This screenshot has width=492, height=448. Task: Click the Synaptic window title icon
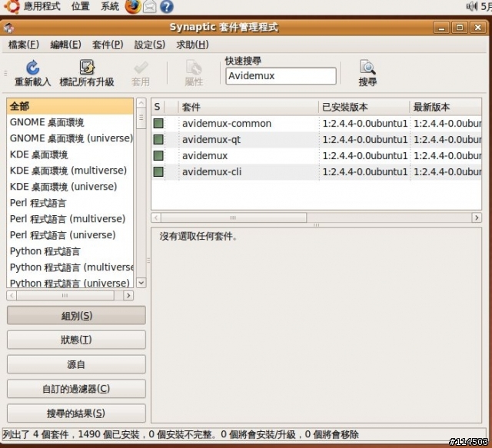click(8, 28)
